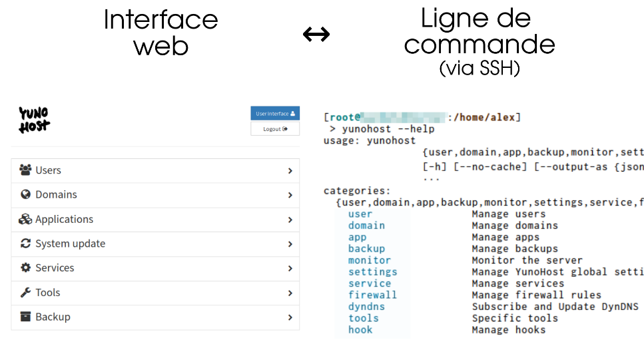Click the Users group icon

coord(25,170)
